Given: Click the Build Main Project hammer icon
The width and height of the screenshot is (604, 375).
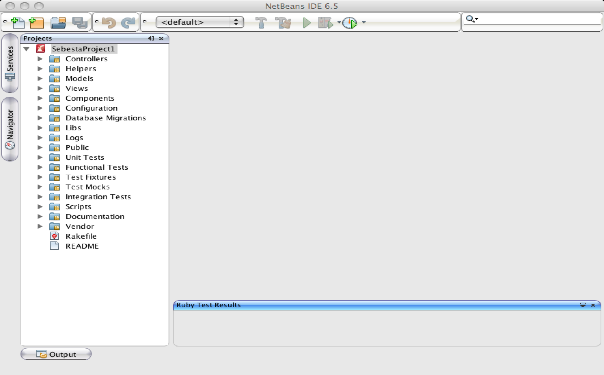Looking at the screenshot, I should (261, 23).
